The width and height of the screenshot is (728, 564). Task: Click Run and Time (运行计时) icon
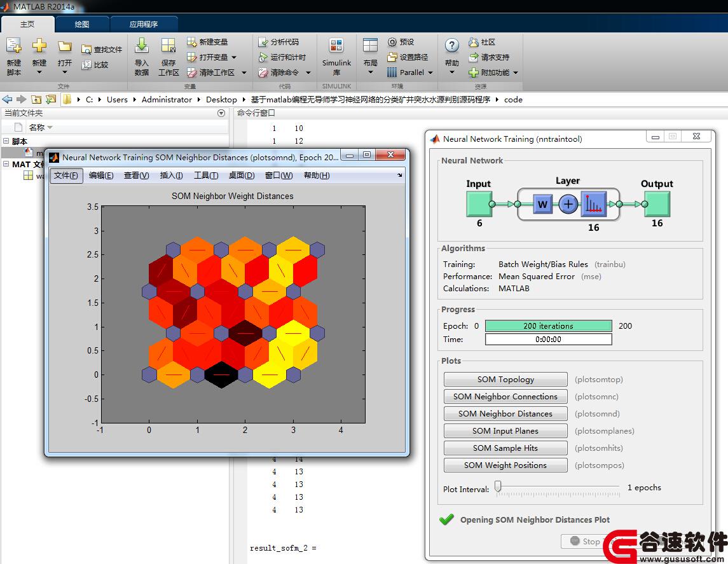point(263,57)
